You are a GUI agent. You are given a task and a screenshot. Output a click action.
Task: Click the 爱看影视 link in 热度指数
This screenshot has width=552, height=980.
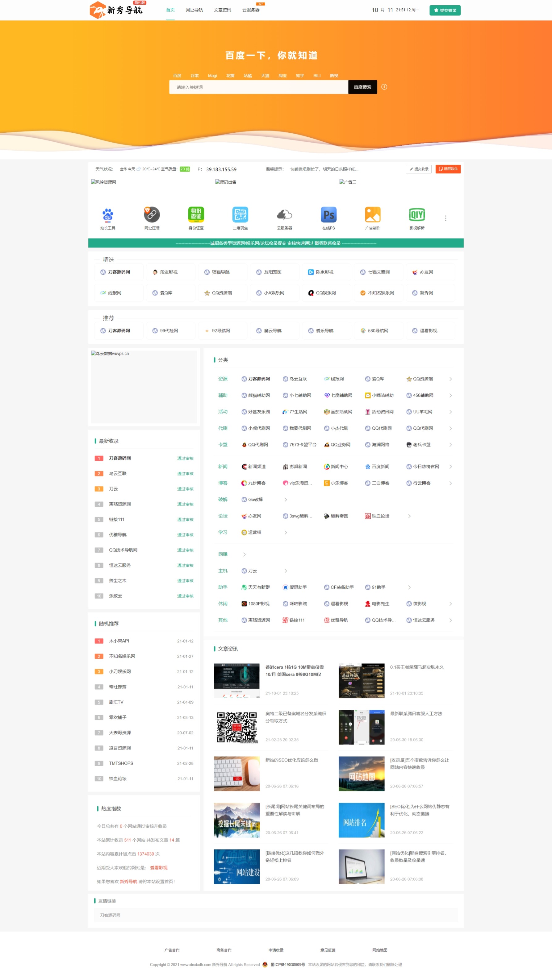[159, 867]
